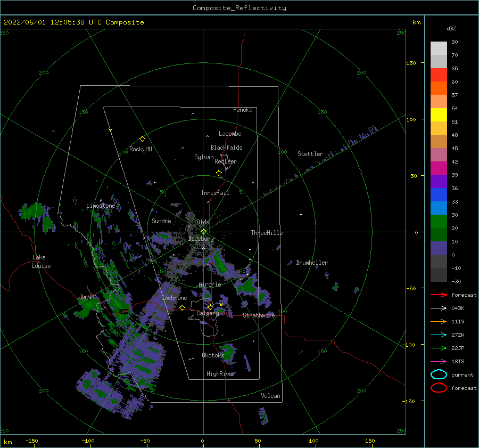This screenshot has height=448, width=479.
Task: Select the bright green 20-30 dBZ swatch
Action: coord(439,222)
